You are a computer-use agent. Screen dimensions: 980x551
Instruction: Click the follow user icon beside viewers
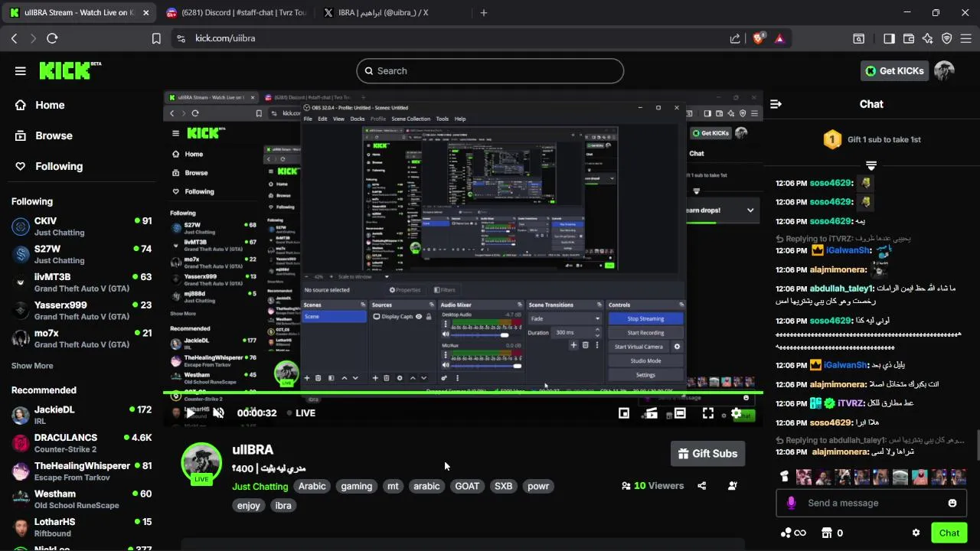(733, 486)
